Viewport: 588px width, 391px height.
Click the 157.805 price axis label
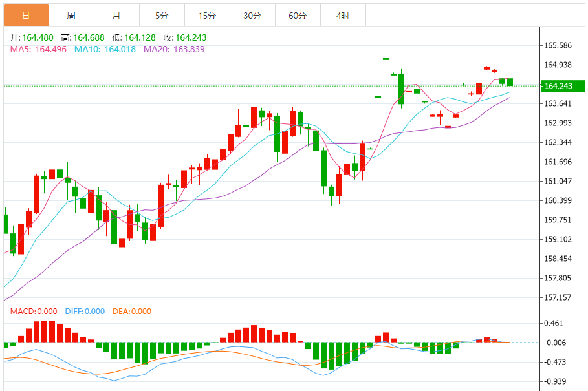558,279
